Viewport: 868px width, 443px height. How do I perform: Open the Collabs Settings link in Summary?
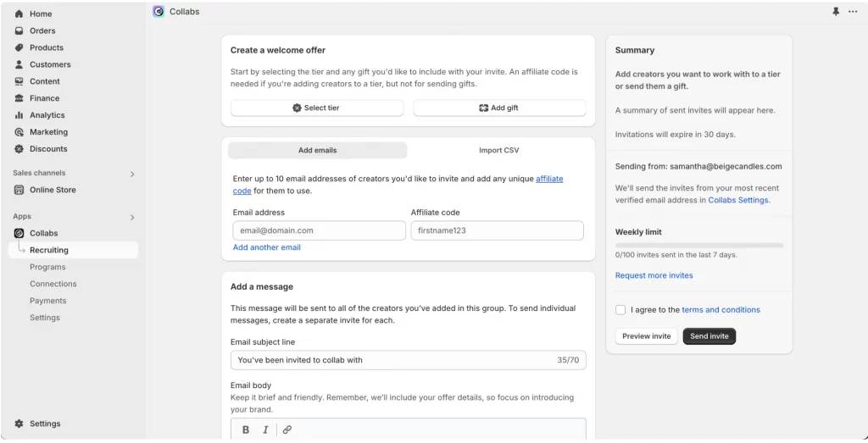(x=738, y=200)
